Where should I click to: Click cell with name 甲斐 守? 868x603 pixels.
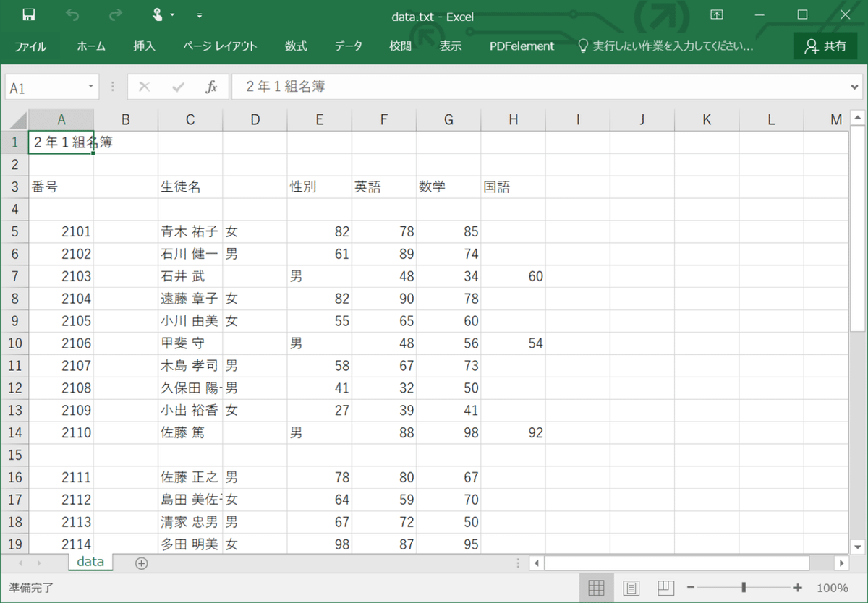(x=190, y=343)
